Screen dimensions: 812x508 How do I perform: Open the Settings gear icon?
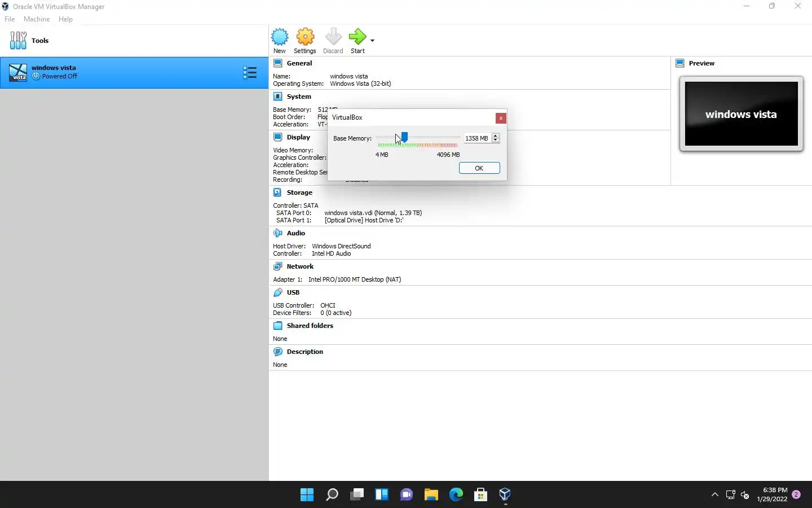(x=305, y=37)
